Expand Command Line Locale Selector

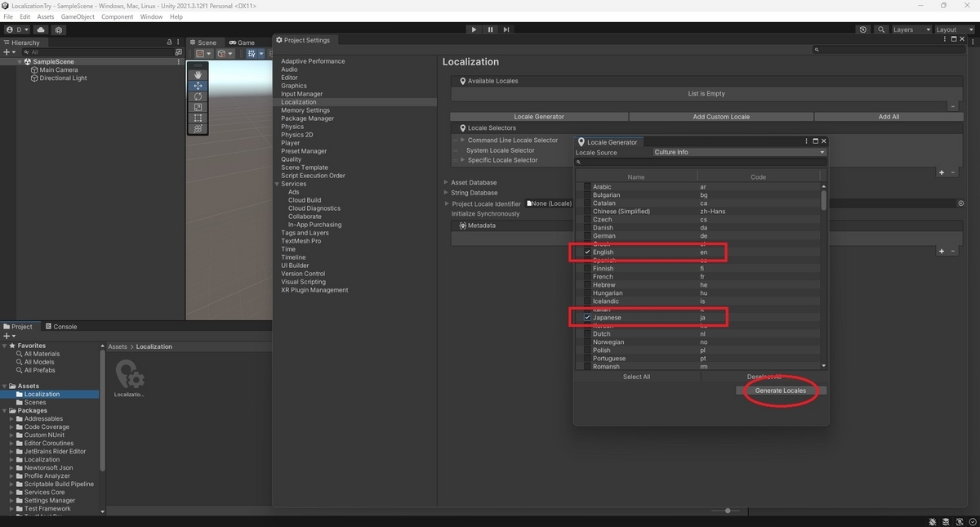[463, 141]
